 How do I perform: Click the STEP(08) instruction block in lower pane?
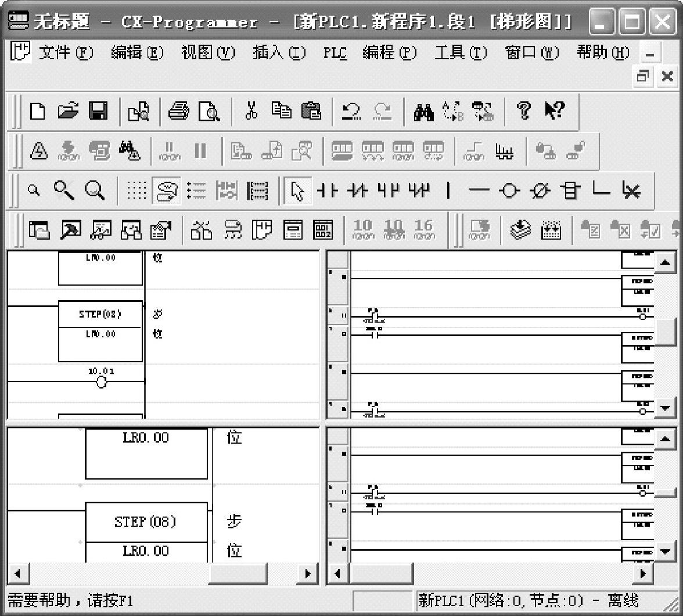[146, 521]
